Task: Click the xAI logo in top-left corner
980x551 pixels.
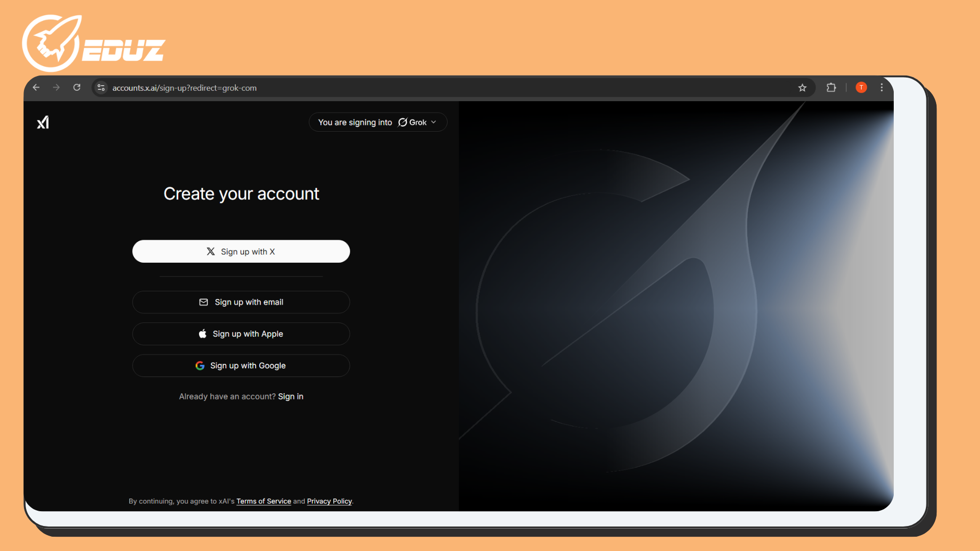Action: [x=43, y=122]
